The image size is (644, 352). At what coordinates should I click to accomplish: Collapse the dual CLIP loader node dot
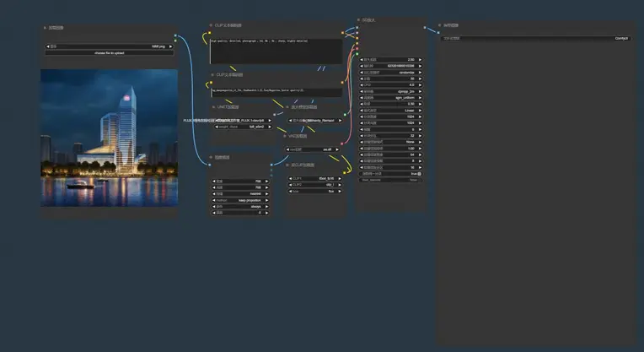287,165
